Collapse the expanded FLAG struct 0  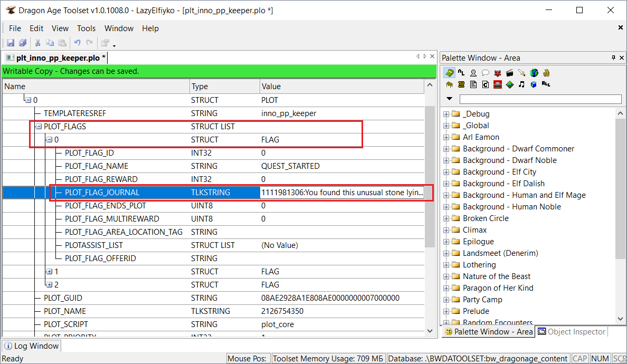[49, 140]
